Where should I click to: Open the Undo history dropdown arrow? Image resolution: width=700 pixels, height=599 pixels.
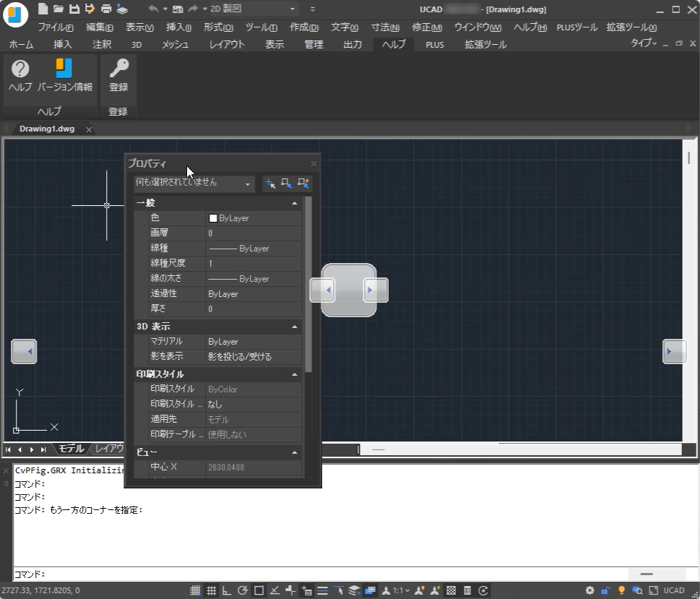(x=165, y=9)
